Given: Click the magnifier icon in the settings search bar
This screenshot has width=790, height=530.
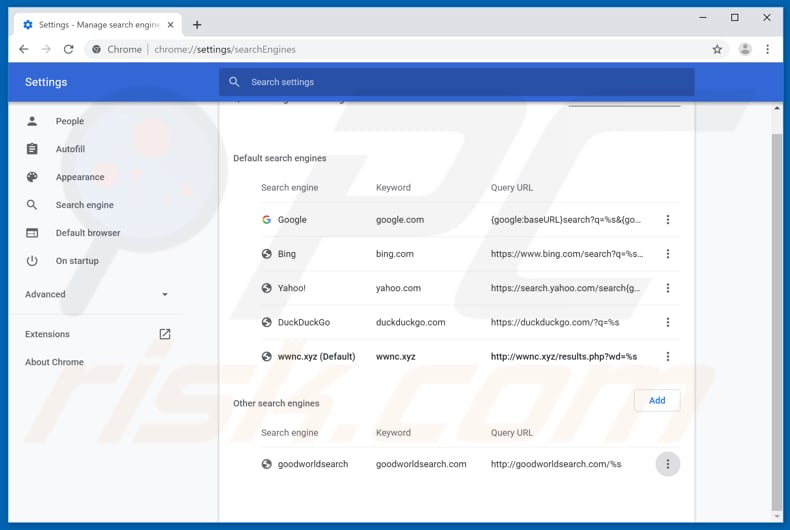Looking at the screenshot, I should point(234,82).
